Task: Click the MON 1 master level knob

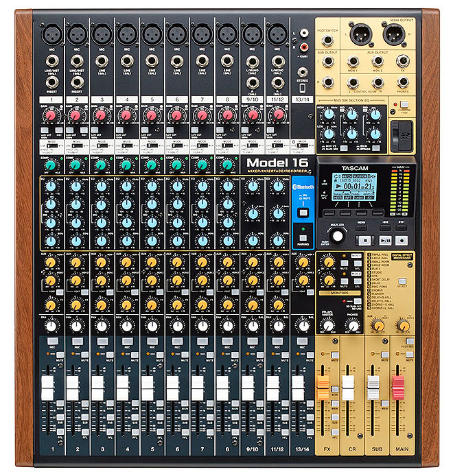Action: pos(329,262)
